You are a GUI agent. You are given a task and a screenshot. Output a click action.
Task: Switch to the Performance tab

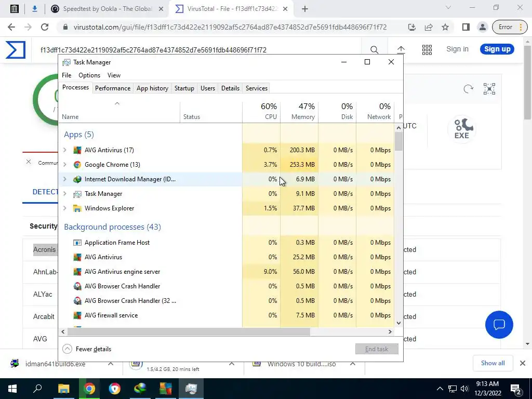[113, 88]
